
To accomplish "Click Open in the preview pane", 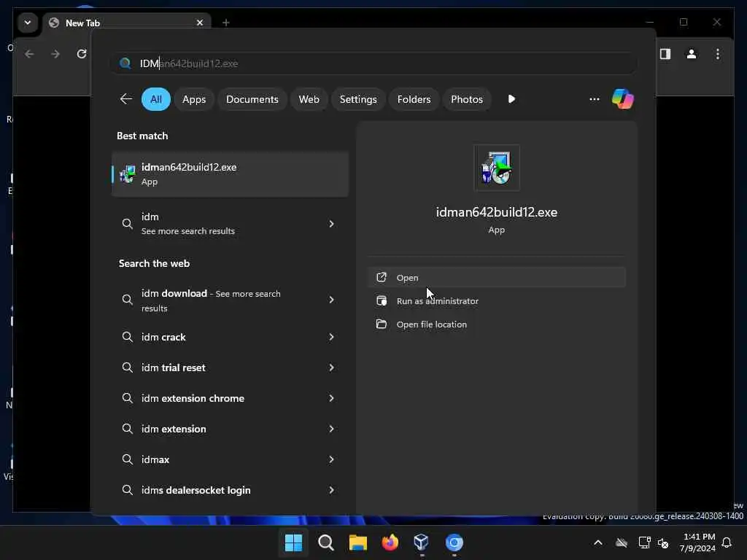I will pyautogui.click(x=496, y=278).
